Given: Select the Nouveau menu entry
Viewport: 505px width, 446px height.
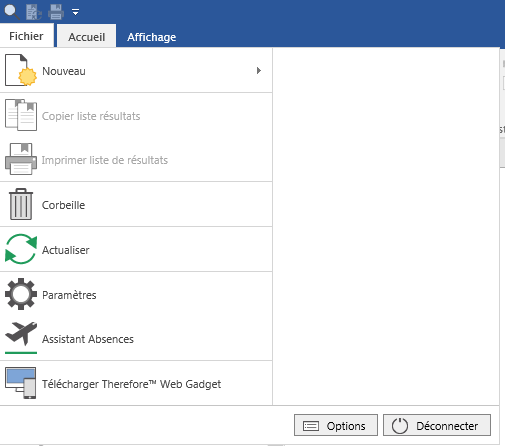Looking at the screenshot, I should click(x=136, y=71).
